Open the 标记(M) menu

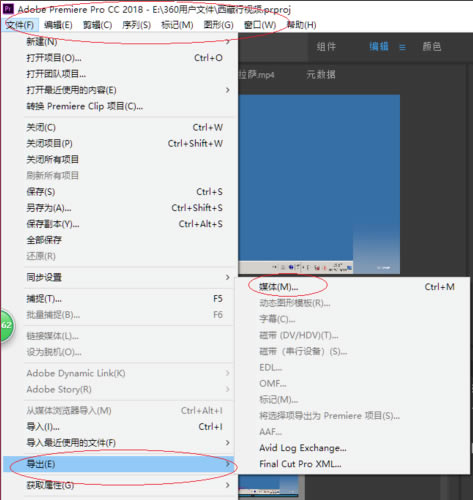[177, 25]
